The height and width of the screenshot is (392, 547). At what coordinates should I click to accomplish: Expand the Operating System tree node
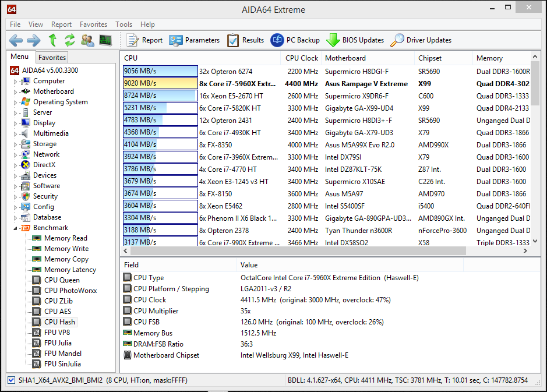click(x=15, y=103)
